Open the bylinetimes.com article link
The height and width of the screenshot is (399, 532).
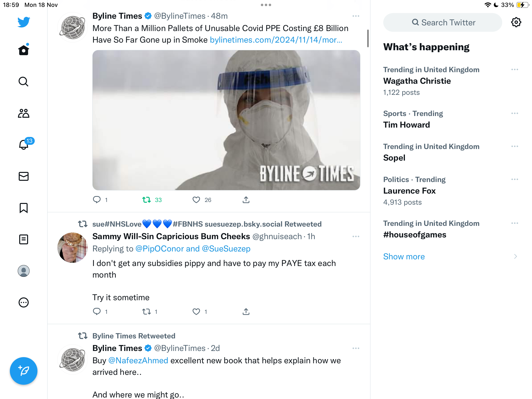tap(276, 40)
